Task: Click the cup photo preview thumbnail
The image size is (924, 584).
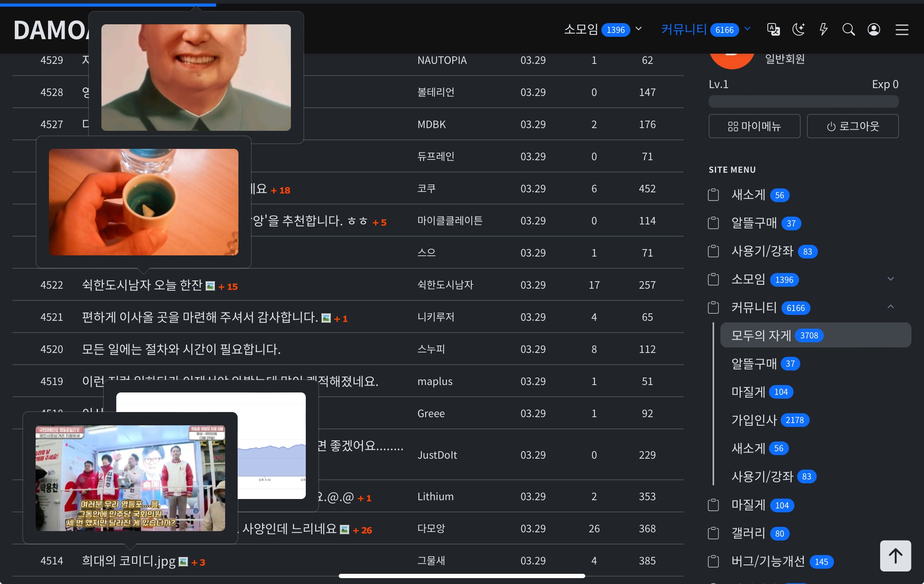Action: click(143, 202)
